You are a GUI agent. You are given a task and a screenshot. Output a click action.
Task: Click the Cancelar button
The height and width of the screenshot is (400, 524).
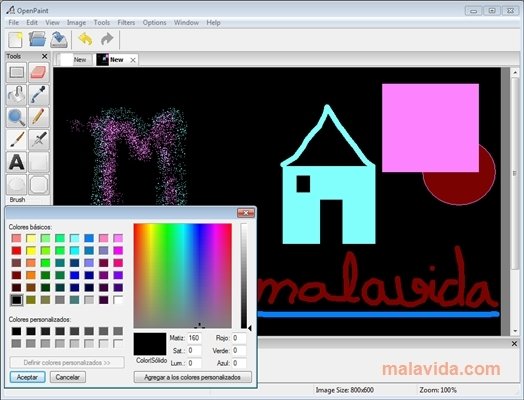(x=68, y=377)
